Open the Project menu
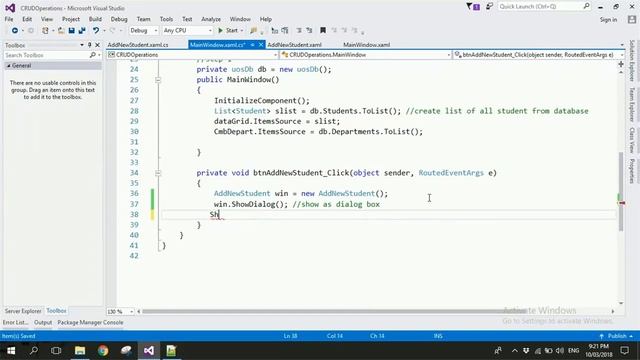 coord(71,19)
